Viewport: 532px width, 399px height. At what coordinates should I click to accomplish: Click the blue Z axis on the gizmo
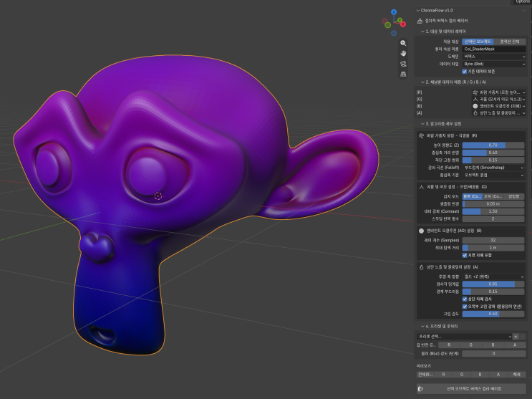pos(394,12)
